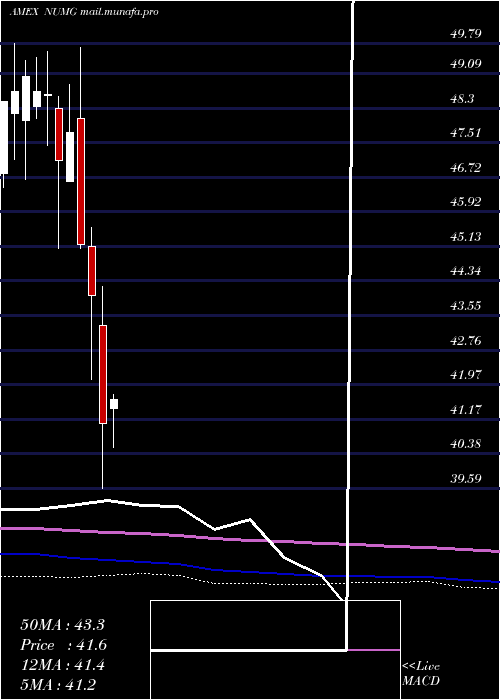
Task: Click the 47.51 price axis label
Action: (465, 133)
